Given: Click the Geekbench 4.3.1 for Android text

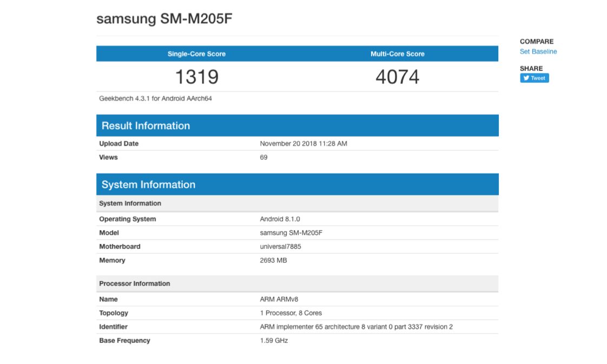Looking at the screenshot, I should [155, 98].
